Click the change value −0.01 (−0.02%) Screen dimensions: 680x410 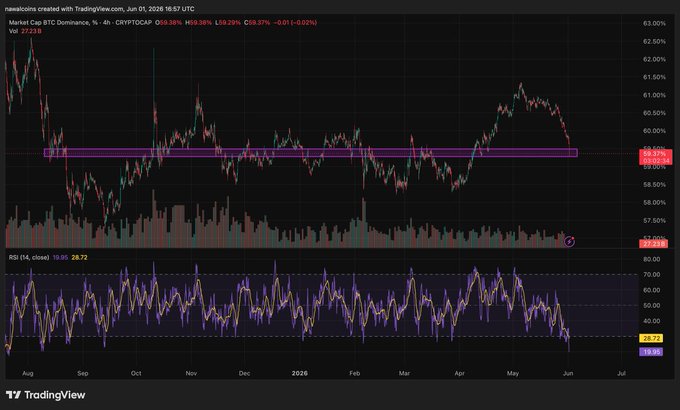295,23
